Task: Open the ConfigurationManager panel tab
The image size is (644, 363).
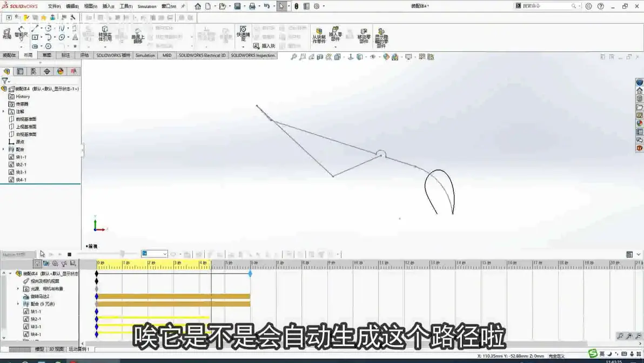Action: coord(33,71)
